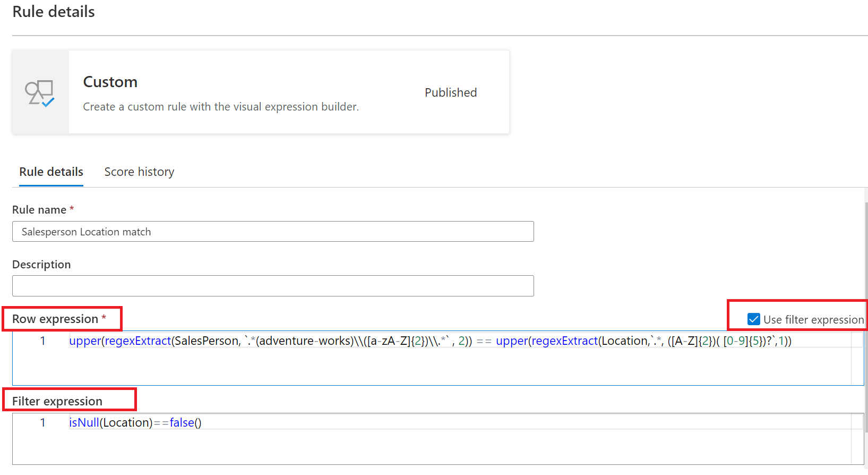Screen dimensions: 868x475
Task: Select the Rule details tab
Action: tap(51, 172)
